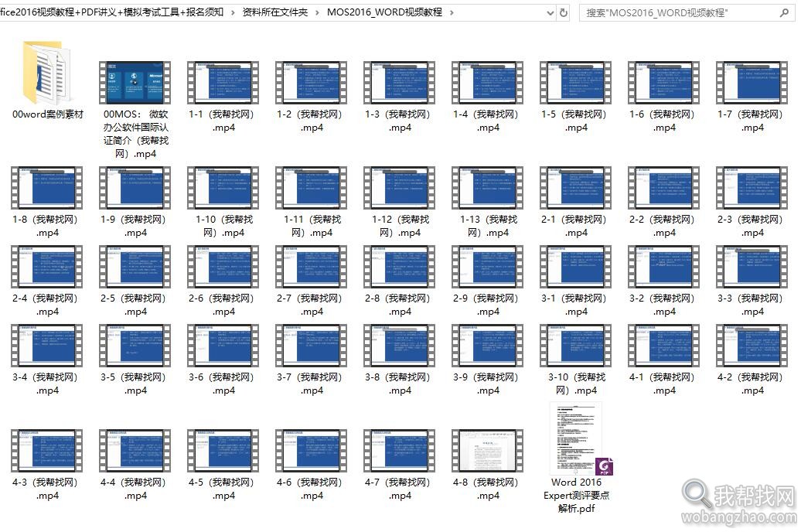Select the 2-4 mp4 video icon
This screenshot has height=532, width=801.
pos(47,267)
